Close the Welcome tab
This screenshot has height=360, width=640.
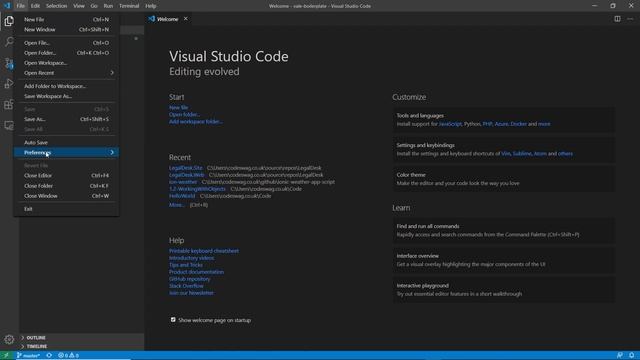coord(186,19)
